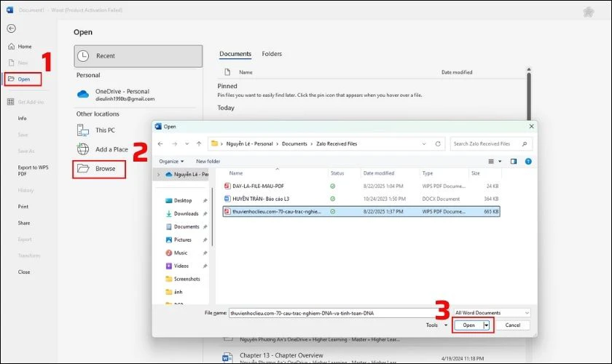This screenshot has width=612, height=364.
Task: Click New folder in dialog toolbar
Action: 208,161
